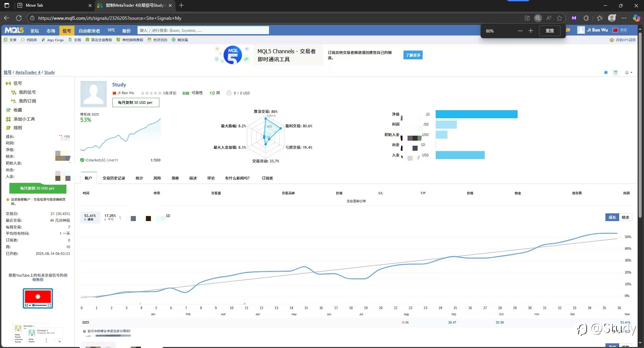Switch to the 滑移 slippage tab
Image resolution: width=644 pixels, height=348 pixels.
coord(175,178)
